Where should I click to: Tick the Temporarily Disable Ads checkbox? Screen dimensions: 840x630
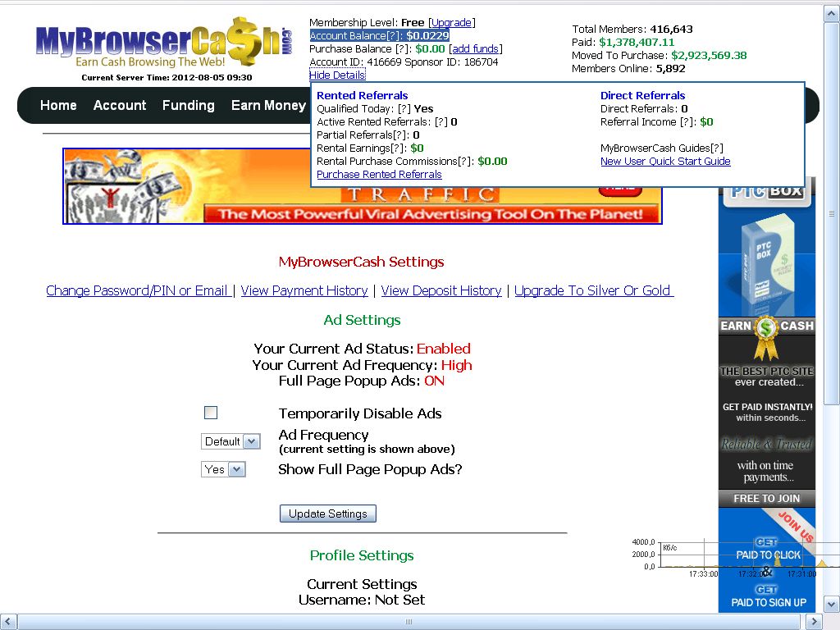coord(211,413)
